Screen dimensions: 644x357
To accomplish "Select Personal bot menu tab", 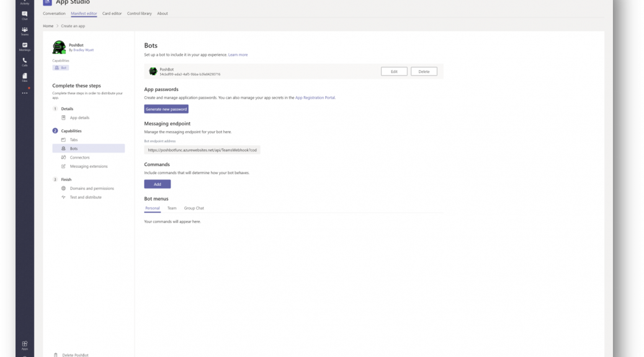I will coord(153,208).
